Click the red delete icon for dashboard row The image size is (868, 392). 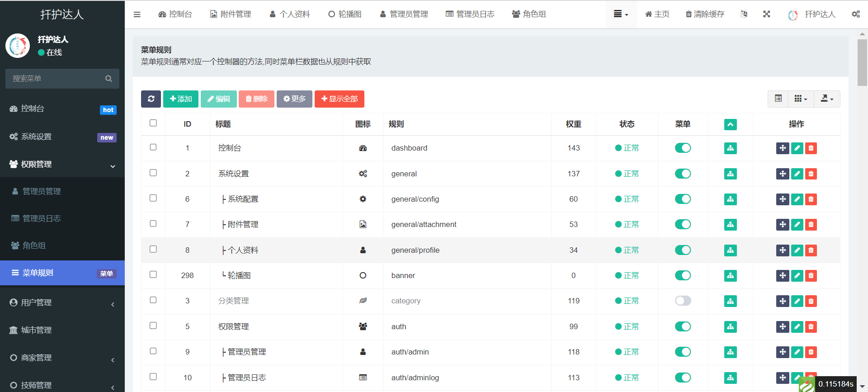click(811, 148)
